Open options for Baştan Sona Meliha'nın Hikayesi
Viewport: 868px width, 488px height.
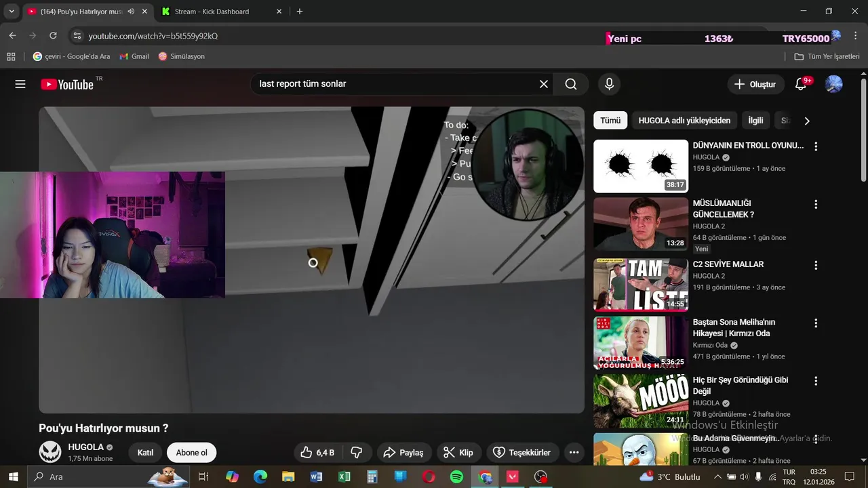816,323
